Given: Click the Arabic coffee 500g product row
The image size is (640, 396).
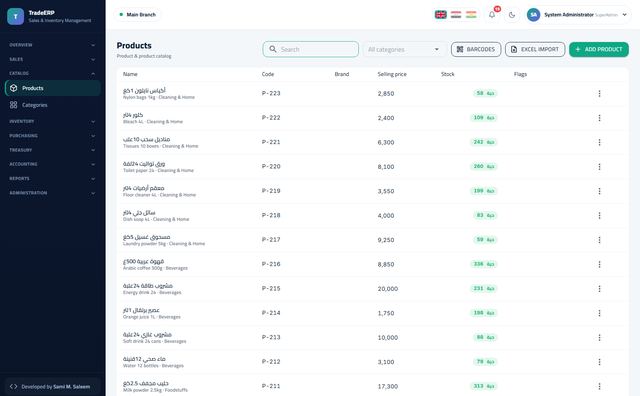Looking at the screenshot, I should point(372,264).
